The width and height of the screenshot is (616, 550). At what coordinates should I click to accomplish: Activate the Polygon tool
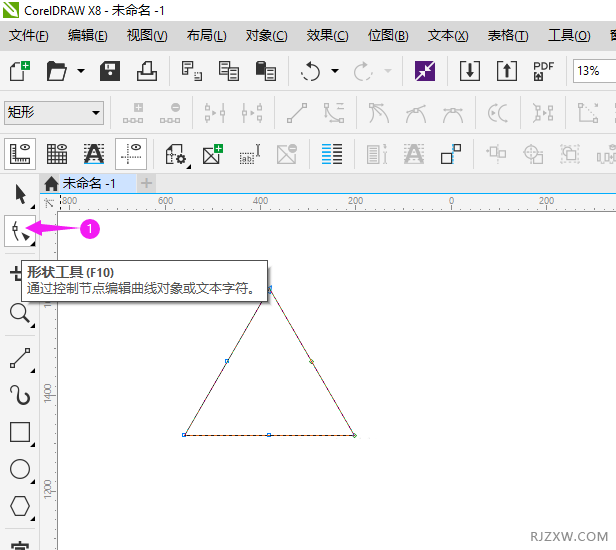[x=19, y=507]
